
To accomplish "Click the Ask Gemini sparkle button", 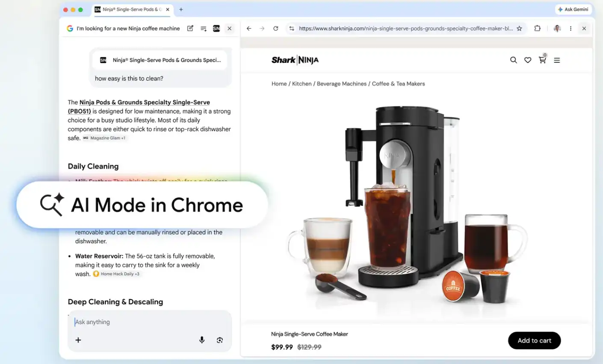I will tap(573, 9).
